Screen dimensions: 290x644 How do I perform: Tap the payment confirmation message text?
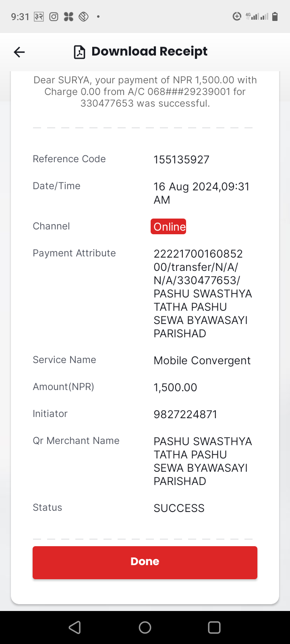coord(145,92)
